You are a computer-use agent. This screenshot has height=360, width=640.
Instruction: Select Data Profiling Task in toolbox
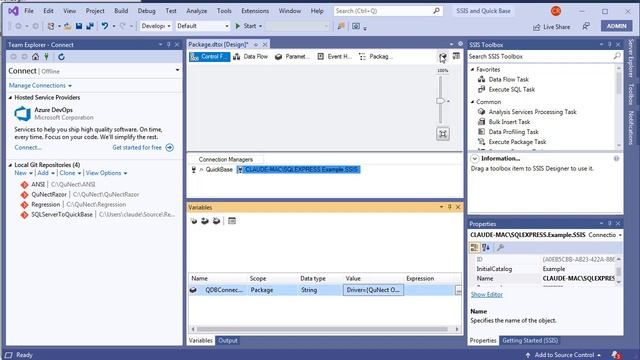tap(513, 132)
